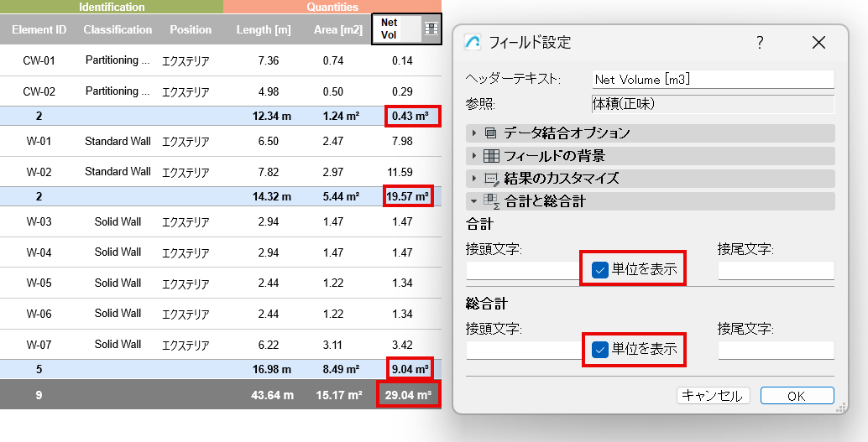Toggle 単位を表示 checkbox under 合計

click(600, 269)
